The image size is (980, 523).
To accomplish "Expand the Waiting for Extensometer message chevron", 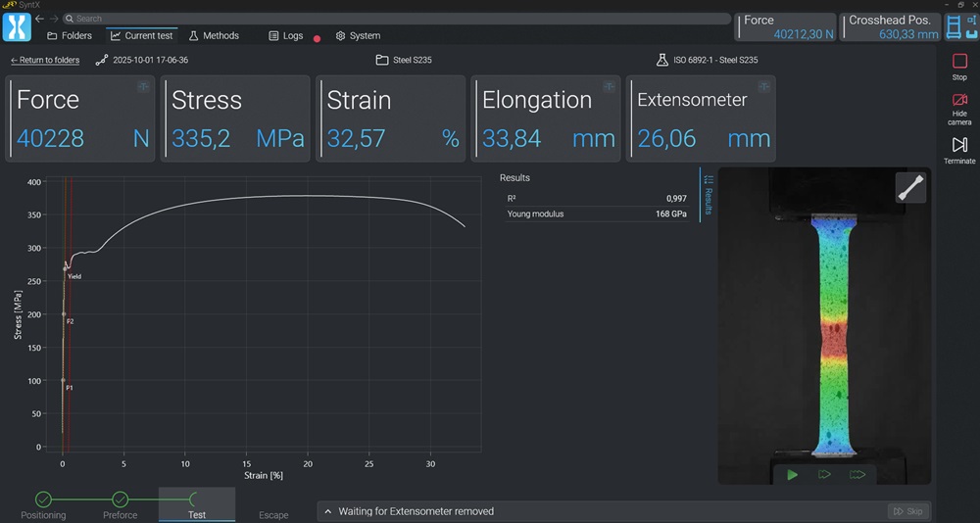I will (x=326, y=511).
